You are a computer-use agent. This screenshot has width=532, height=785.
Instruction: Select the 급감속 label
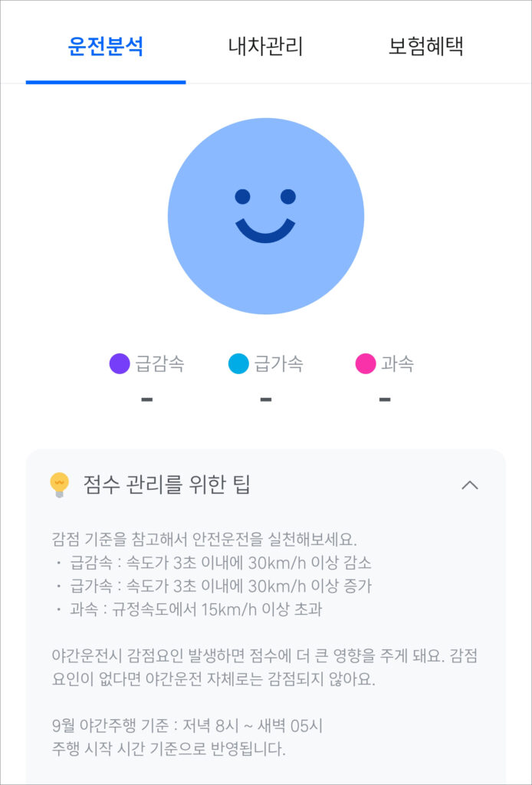click(159, 363)
